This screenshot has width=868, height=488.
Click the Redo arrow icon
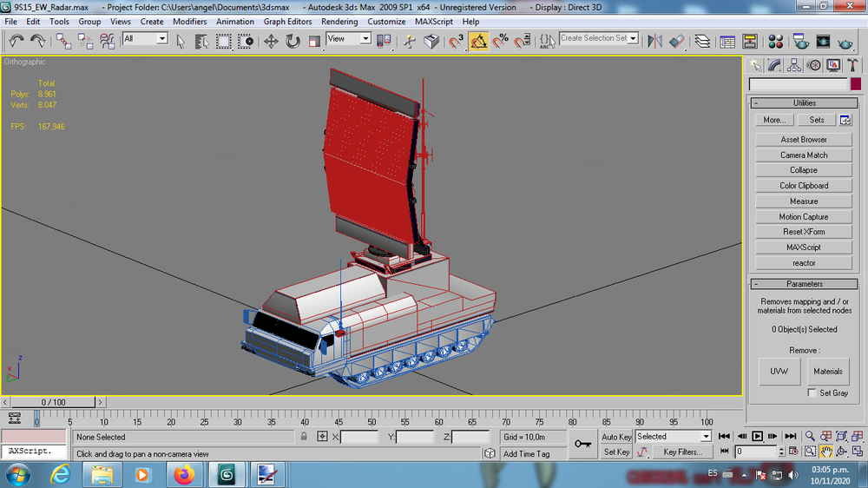[x=38, y=41]
